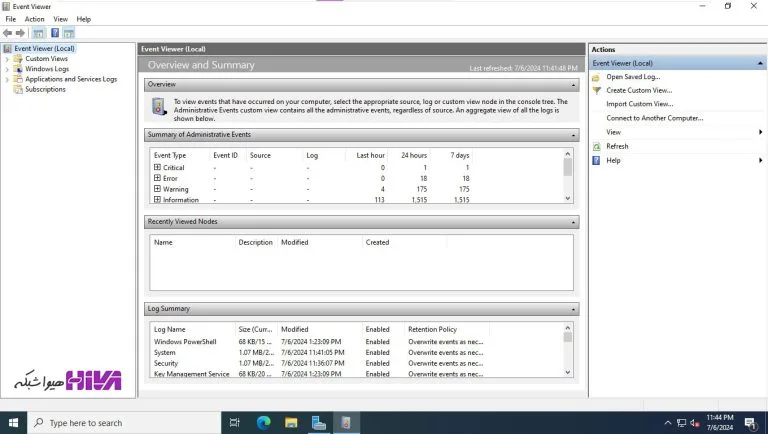The width and height of the screenshot is (768, 434).
Task: Click the blue Help icon in Actions
Action: [x=596, y=160]
